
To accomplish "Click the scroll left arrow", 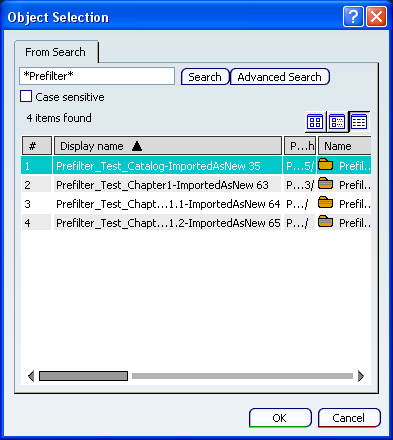I will (31, 376).
